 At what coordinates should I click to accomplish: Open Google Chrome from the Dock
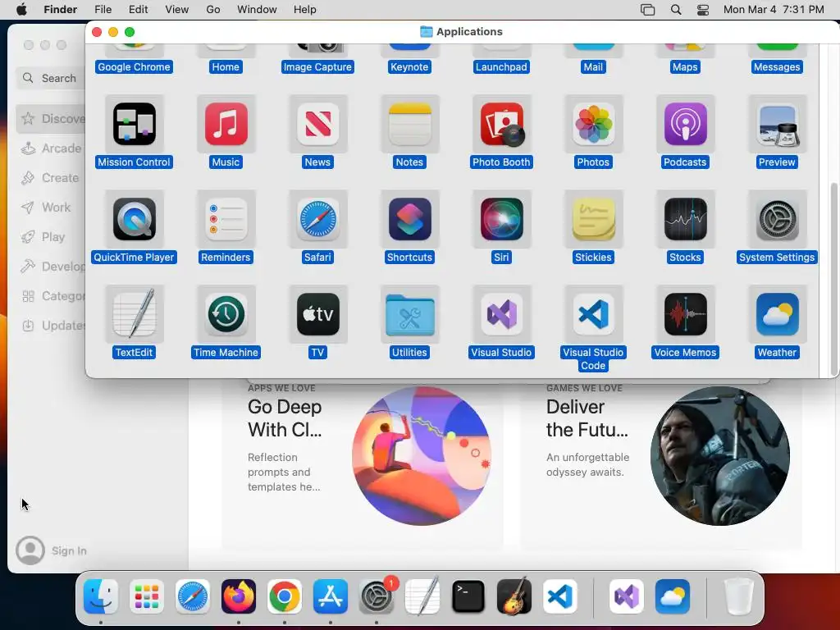click(x=285, y=596)
